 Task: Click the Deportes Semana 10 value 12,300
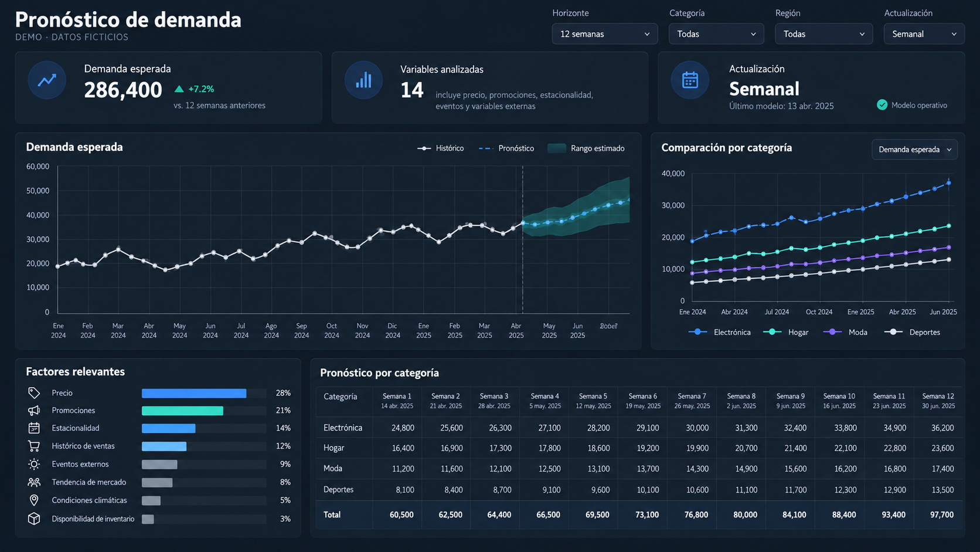pos(845,490)
